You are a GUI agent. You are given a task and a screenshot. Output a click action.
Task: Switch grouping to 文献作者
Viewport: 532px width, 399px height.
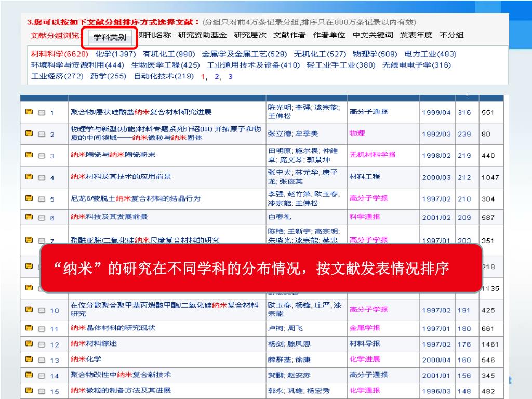pyautogui.click(x=289, y=35)
